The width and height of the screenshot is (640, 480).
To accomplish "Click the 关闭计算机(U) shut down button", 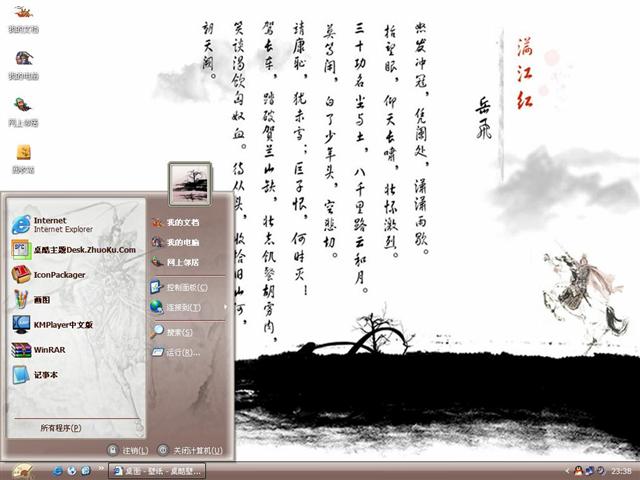I will (x=191, y=450).
